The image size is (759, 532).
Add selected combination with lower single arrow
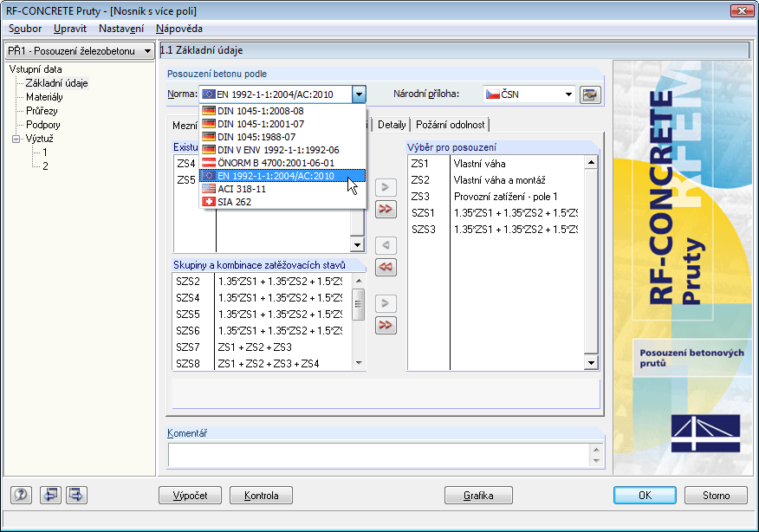[386, 303]
